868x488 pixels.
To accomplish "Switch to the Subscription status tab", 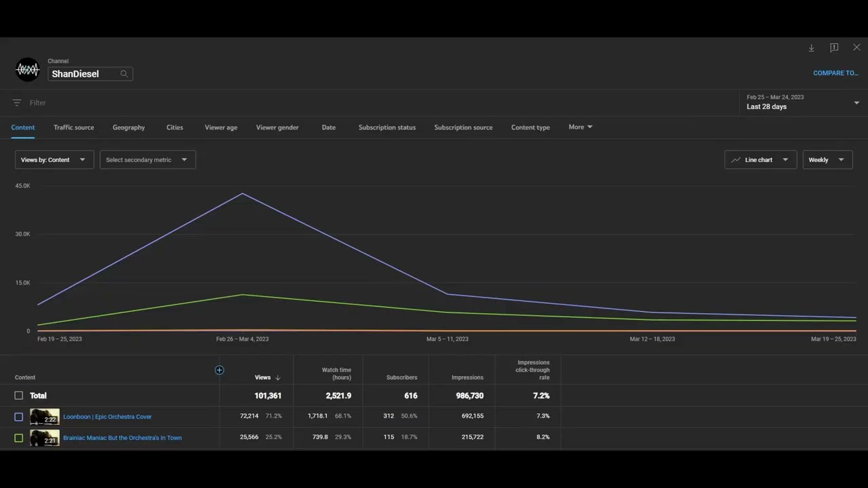I will 387,127.
